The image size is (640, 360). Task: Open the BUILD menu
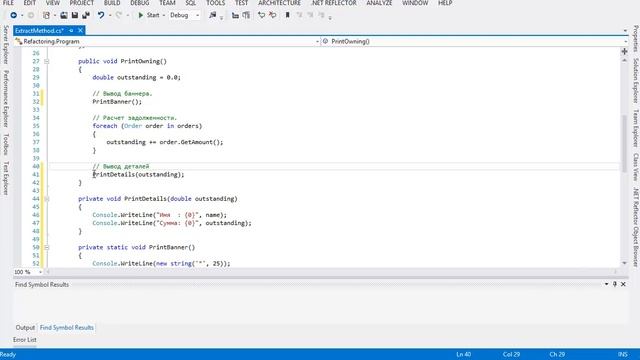[x=112, y=3]
